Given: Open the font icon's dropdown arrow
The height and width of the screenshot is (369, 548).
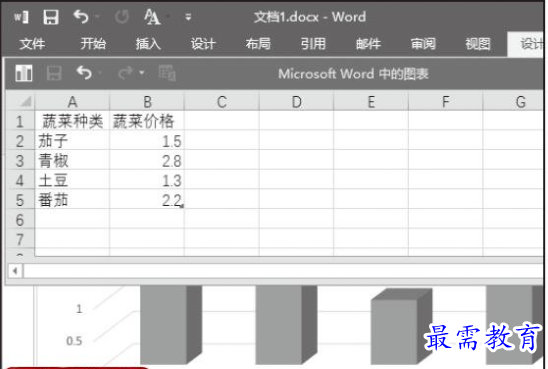Looking at the screenshot, I should [x=168, y=16].
